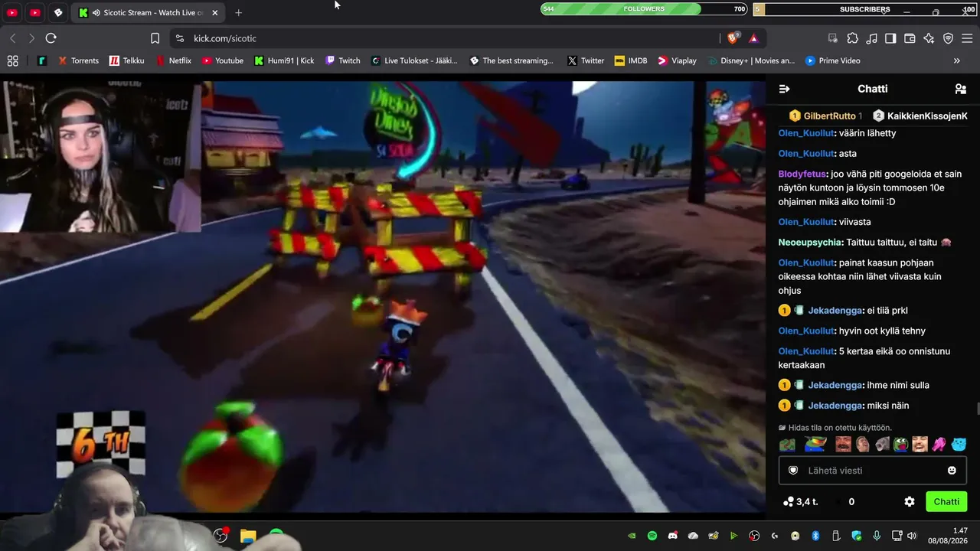This screenshot has height=551, width=980.
Task: Open the volume control in system tray
Action: click(x=913, y=536)
